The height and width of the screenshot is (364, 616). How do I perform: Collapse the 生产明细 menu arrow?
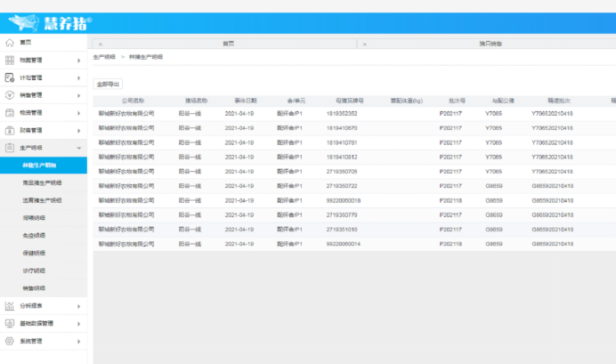coord(78,148)
